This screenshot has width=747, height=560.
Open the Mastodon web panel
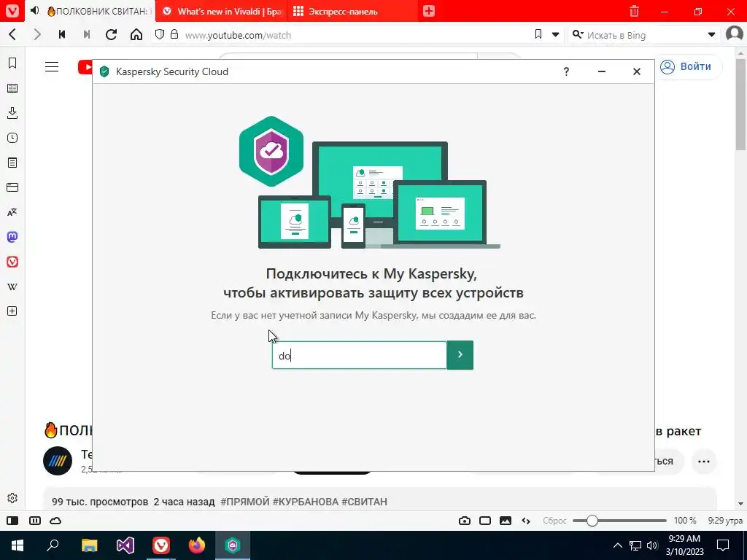coord(12,237)
